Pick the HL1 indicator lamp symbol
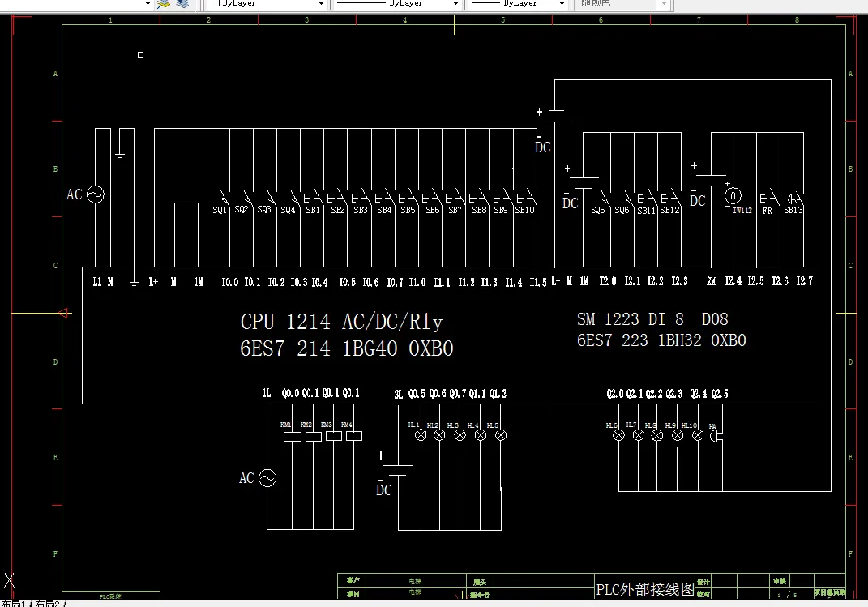This screenshot has height=607, width=868. (x=421, y=435)
